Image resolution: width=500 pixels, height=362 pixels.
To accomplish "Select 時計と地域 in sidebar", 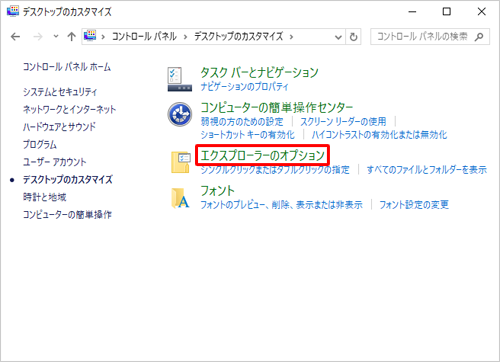I will tap(45, 197).
